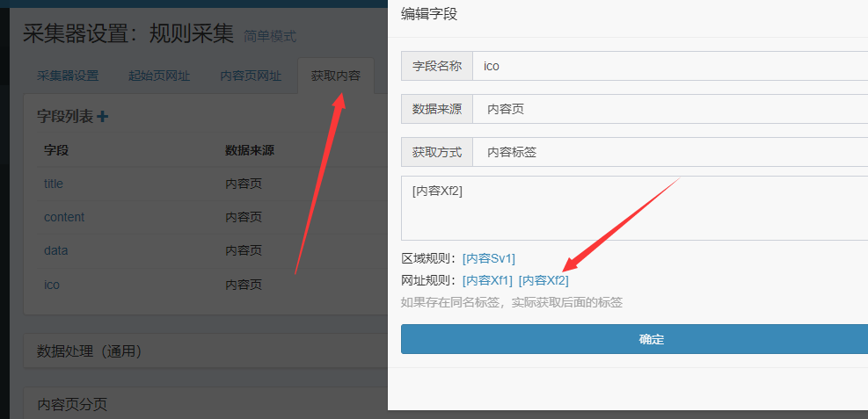Screen dimensions: 868x419
Task: Open the title field entry
Action: (x=54, y=184)
